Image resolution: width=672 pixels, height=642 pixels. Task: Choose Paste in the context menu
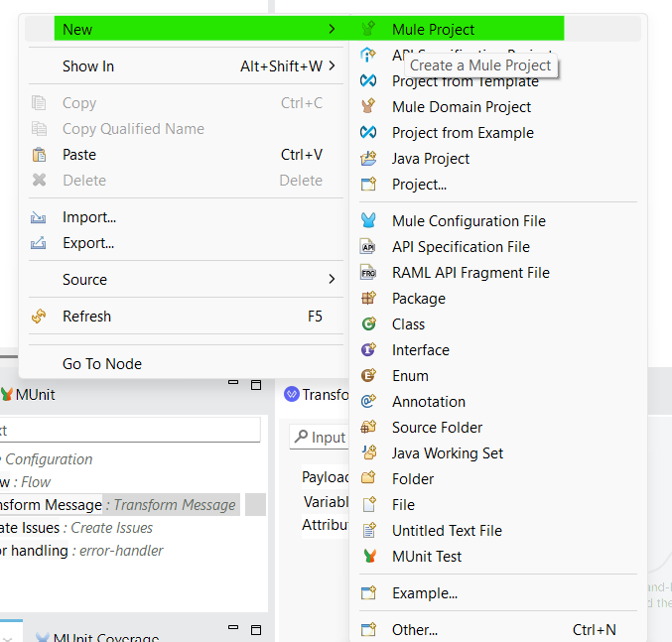point(79,155)
